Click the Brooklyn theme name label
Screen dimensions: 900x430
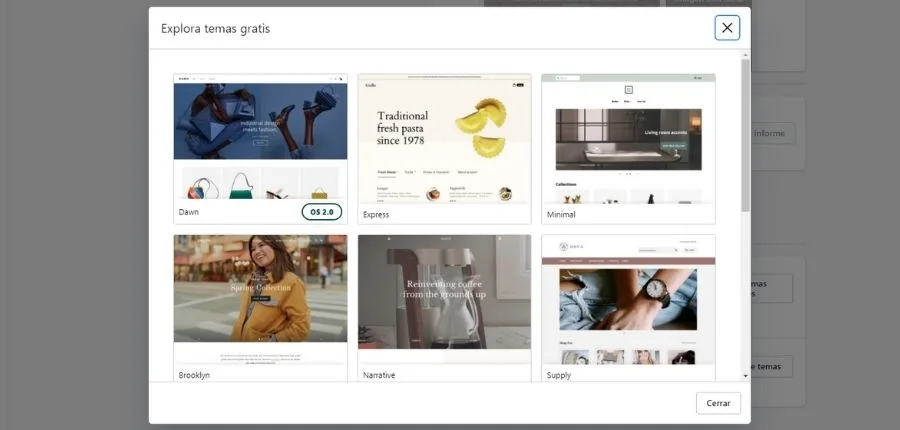[194, 375]
